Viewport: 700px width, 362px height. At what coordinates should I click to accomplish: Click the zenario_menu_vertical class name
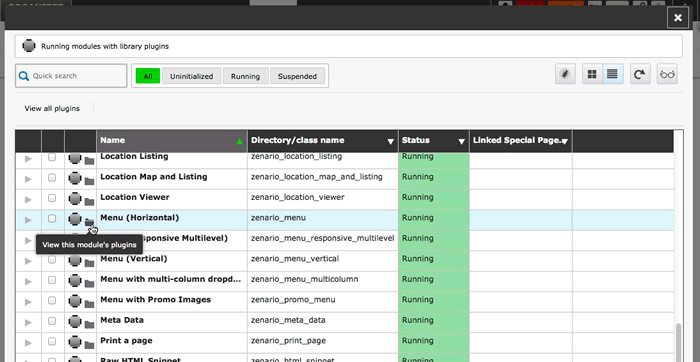[x=295, y=259]
